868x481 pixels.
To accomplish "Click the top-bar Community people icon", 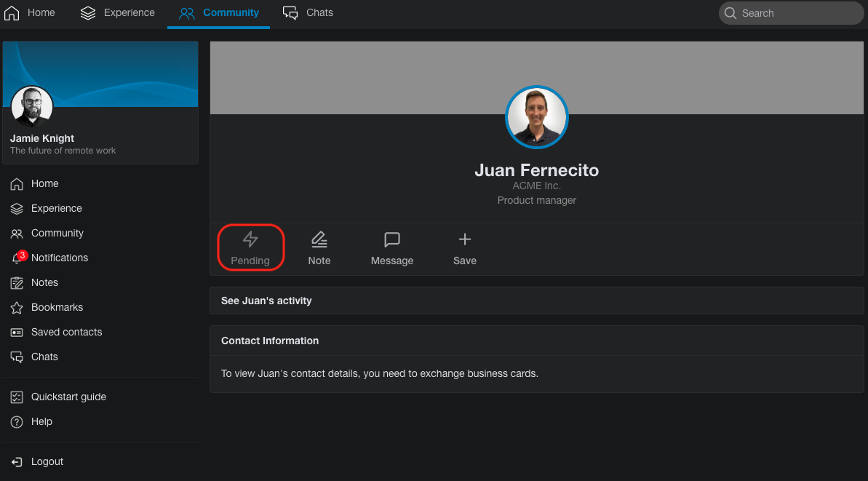I will [186, 12].
